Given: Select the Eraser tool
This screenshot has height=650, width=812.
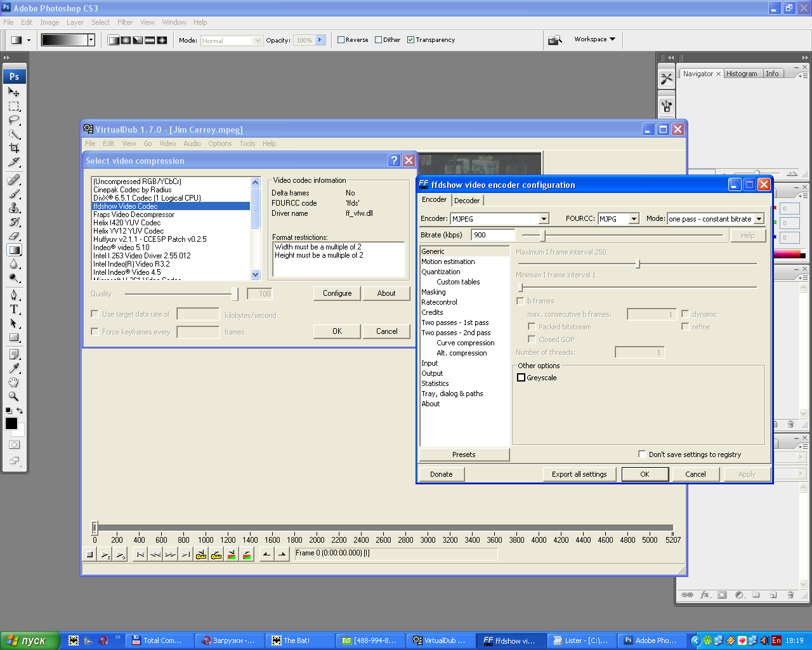Looking at the screenshot, I should click(x=14, y=235).
